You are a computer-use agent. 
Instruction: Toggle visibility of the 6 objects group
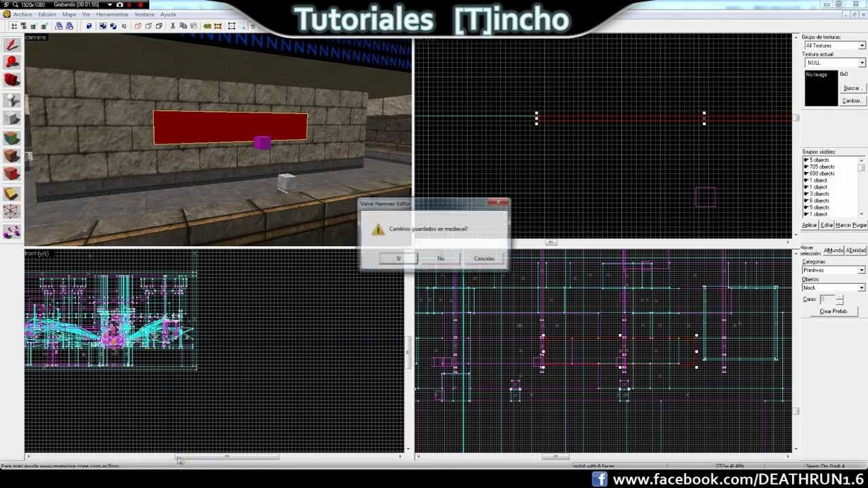tap(806, 201)
